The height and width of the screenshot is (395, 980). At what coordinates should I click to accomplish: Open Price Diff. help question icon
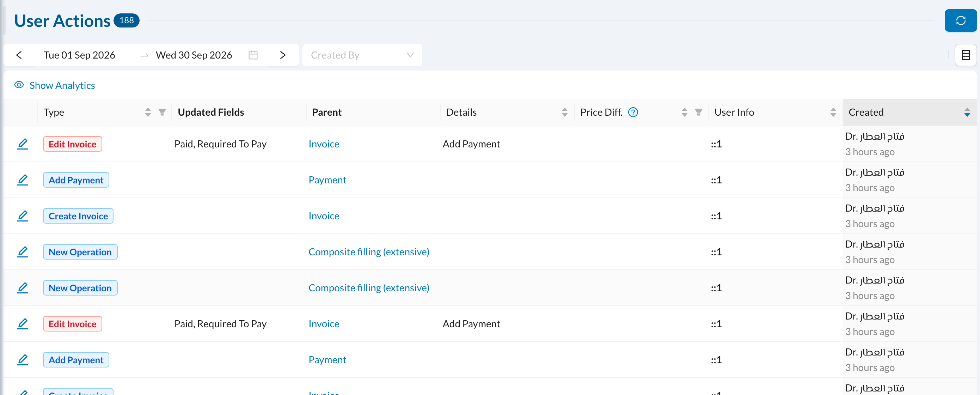coord(633,112)
